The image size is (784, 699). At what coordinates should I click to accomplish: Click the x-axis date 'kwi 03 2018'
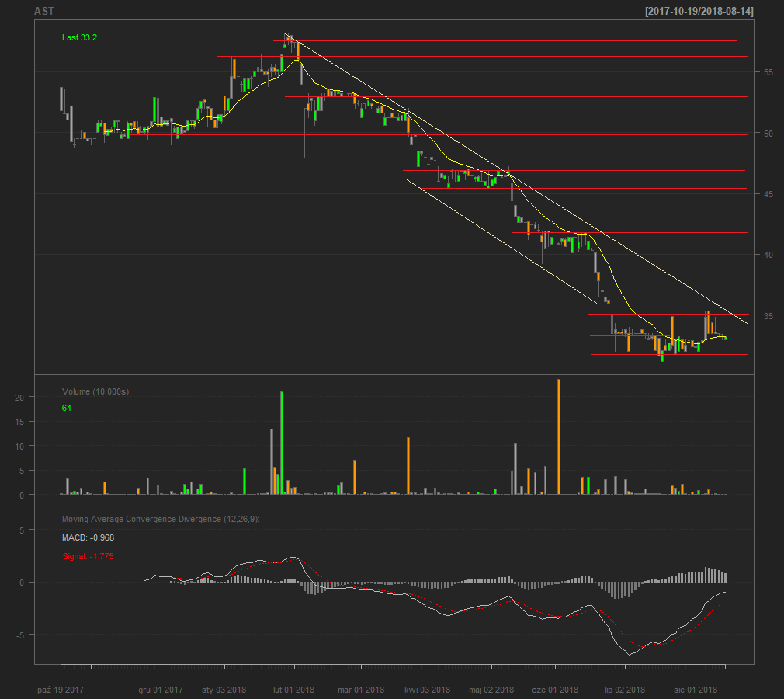click(x=427, y=690)
